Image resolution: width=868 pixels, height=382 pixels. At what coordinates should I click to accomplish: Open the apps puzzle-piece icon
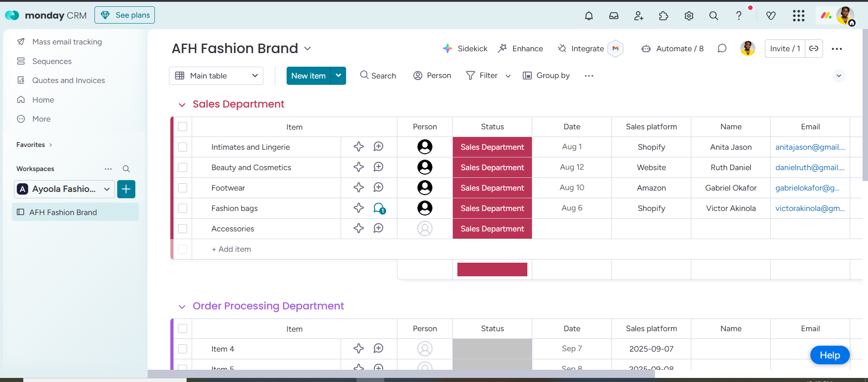coord(664,16)
